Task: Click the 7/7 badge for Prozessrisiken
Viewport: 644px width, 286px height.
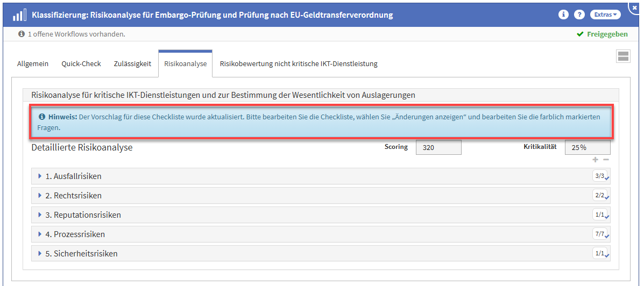Action: pos(600,234)
